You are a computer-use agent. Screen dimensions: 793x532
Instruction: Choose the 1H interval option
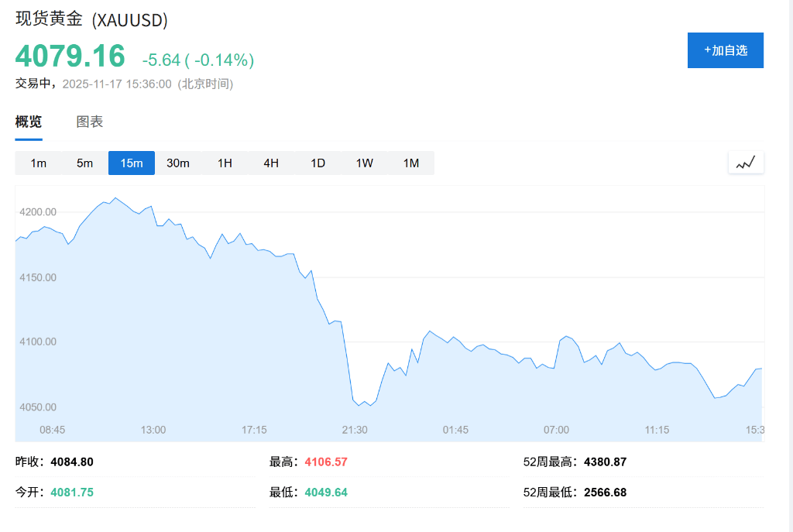(225, 163)
